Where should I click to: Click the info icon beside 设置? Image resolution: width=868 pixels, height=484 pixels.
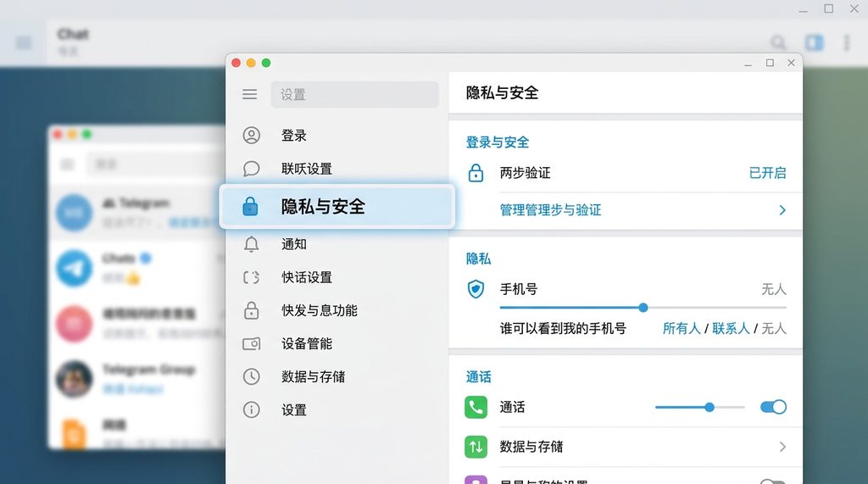pyautogui.click(x=251, y=409)
